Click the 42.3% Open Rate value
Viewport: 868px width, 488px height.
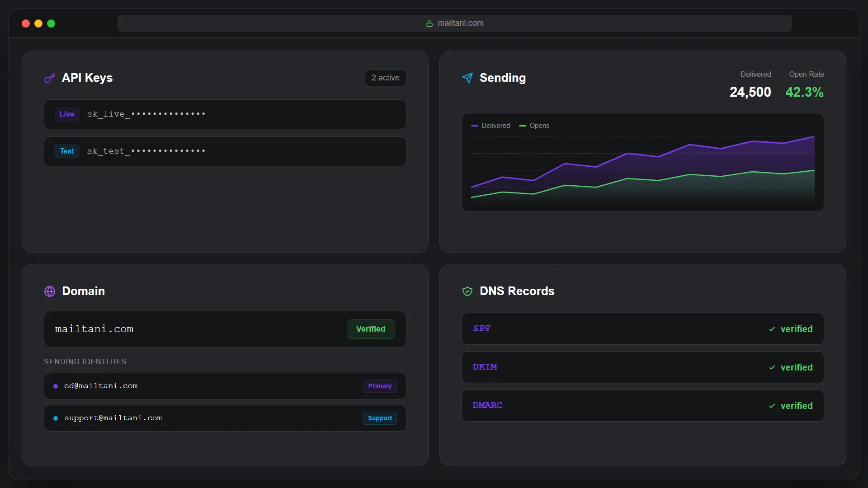805,92
